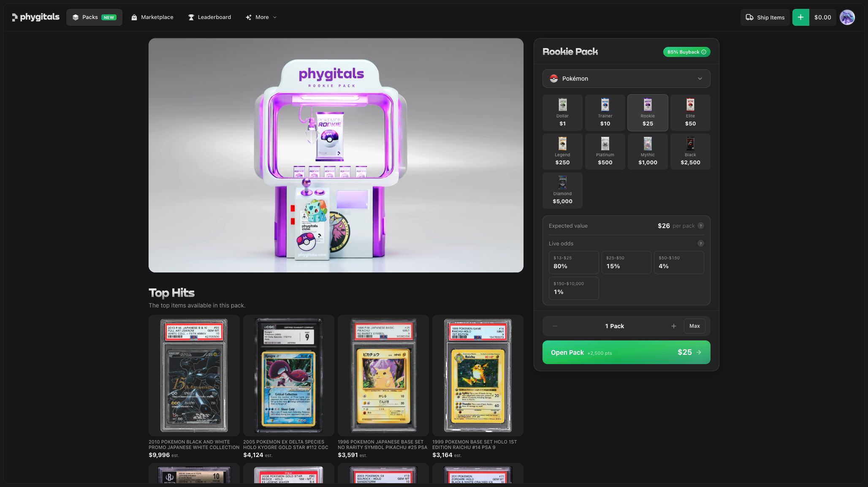Click the 1 Pack quantity label
The image size is (868, 487).
click(614, 326)
